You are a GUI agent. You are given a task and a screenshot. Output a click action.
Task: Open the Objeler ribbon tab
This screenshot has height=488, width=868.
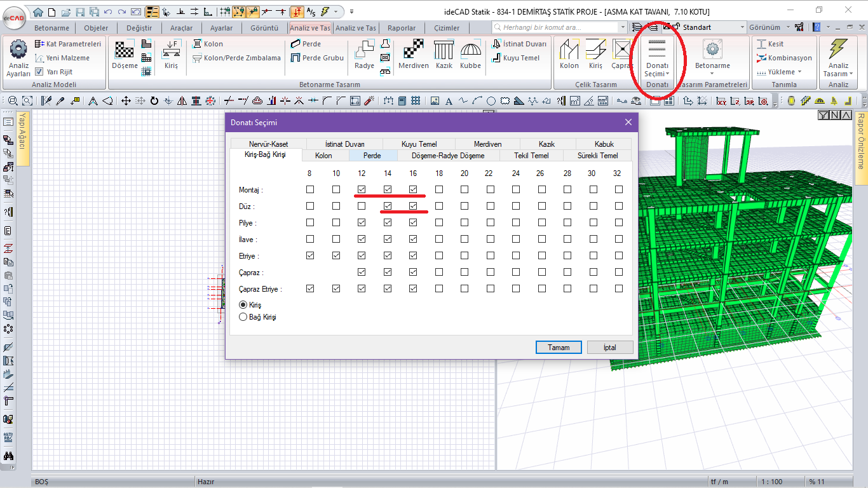tap(96, 28)
